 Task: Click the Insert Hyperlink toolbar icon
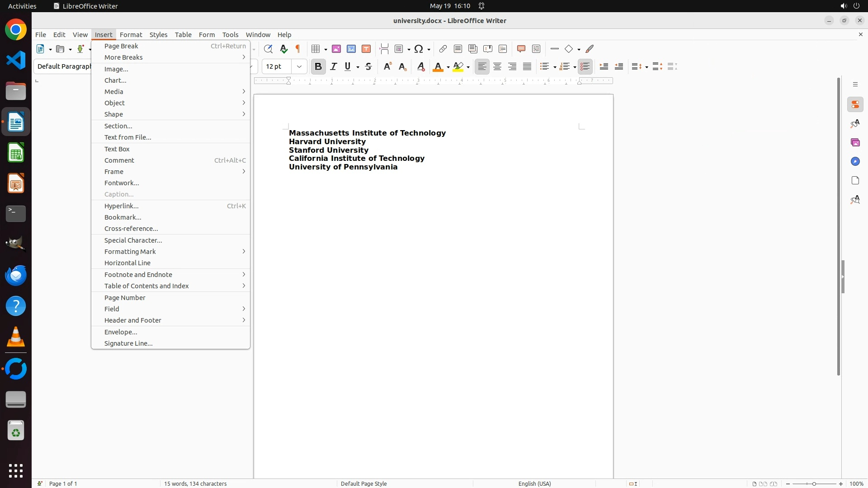pos(443,49)
